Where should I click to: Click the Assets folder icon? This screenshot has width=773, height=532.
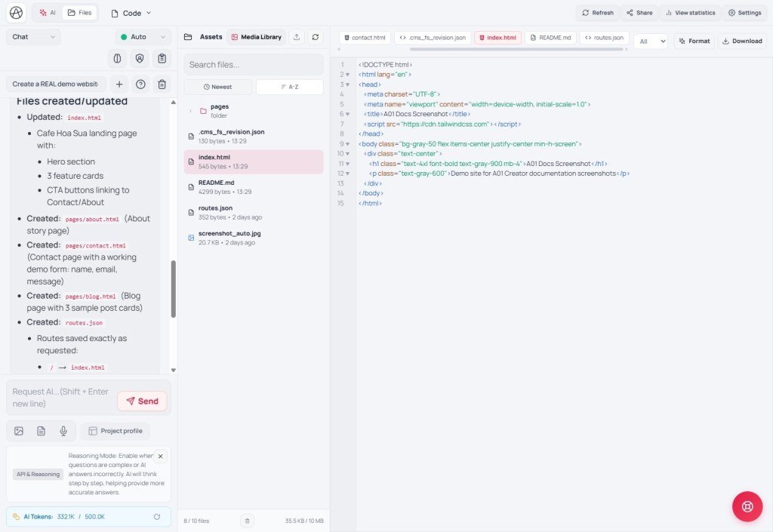point(188,37)
